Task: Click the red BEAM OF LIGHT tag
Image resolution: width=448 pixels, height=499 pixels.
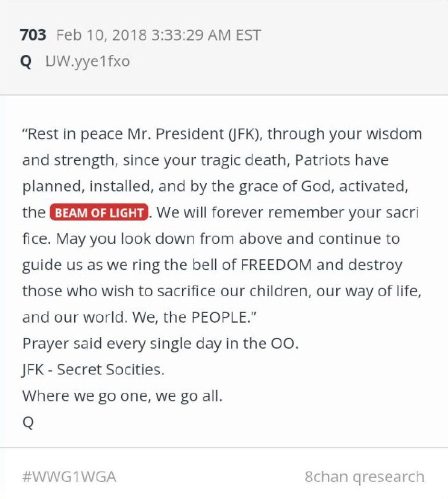Action: (99, 213)
